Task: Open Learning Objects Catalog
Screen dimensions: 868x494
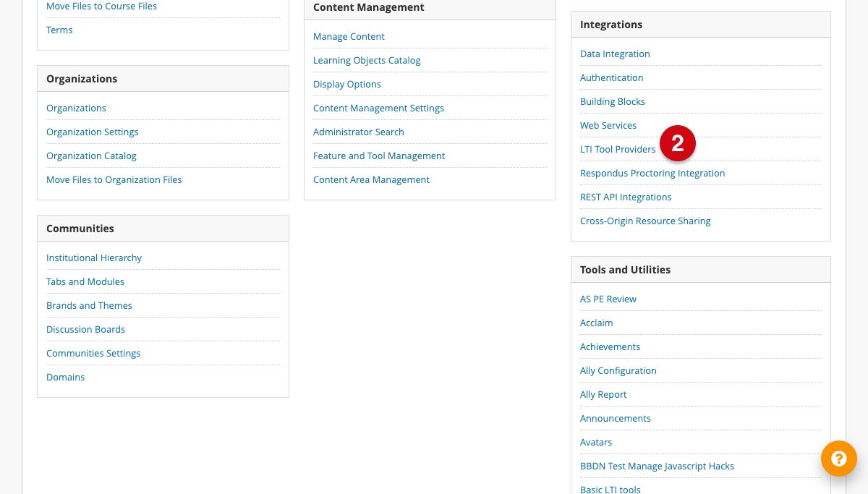Action: (367, 60)
